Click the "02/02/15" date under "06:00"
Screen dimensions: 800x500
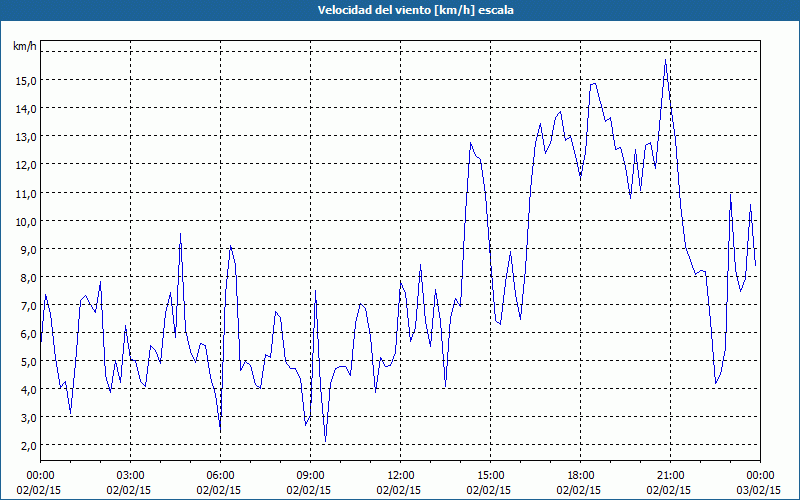pos(219,490)
